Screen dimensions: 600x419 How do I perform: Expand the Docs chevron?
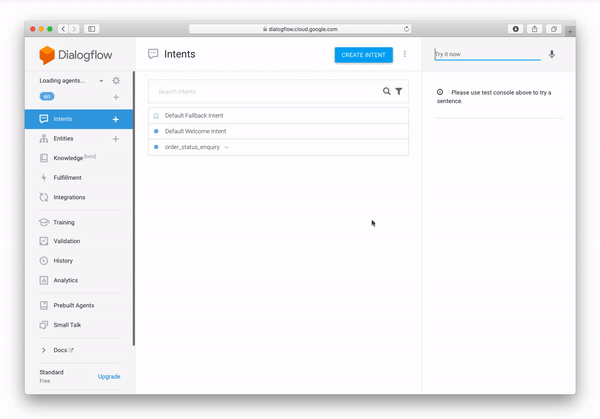pos(44,350)
